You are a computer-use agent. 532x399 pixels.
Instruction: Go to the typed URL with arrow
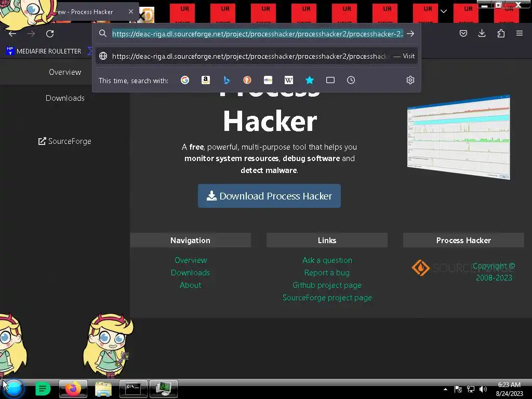pyautogui.click(x=410, y=34)
